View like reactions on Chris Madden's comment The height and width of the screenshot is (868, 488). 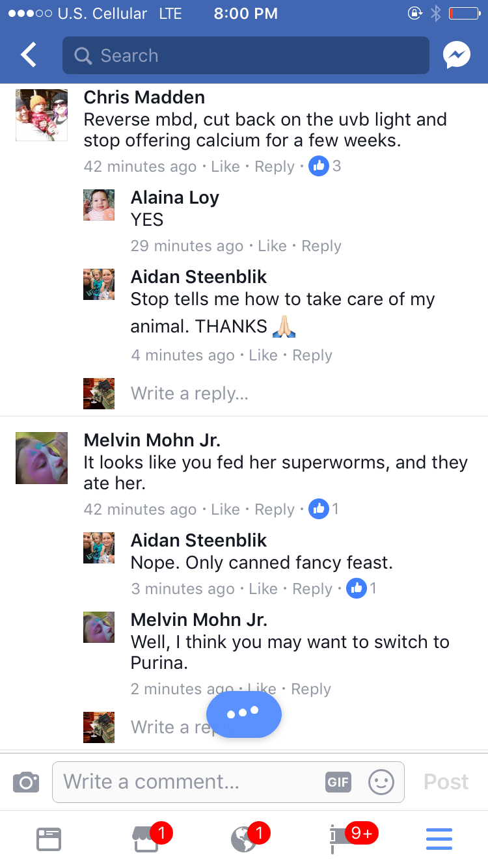point(324,166)
